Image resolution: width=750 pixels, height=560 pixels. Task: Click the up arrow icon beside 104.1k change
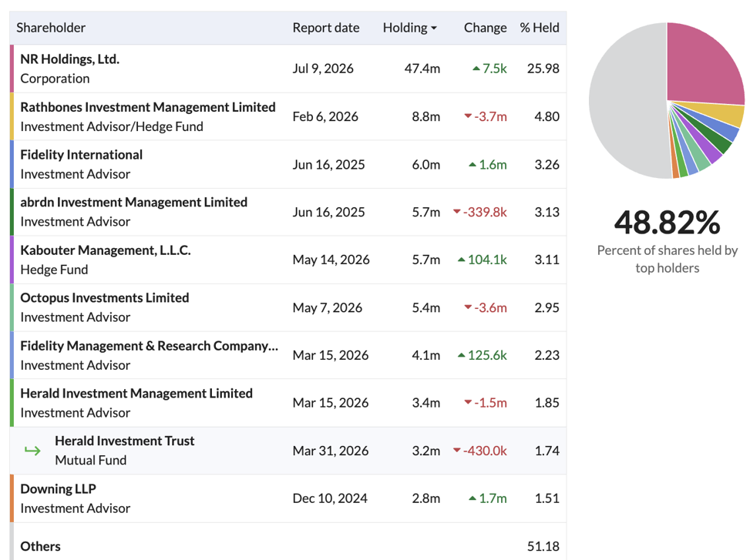[x=462, y=260]
